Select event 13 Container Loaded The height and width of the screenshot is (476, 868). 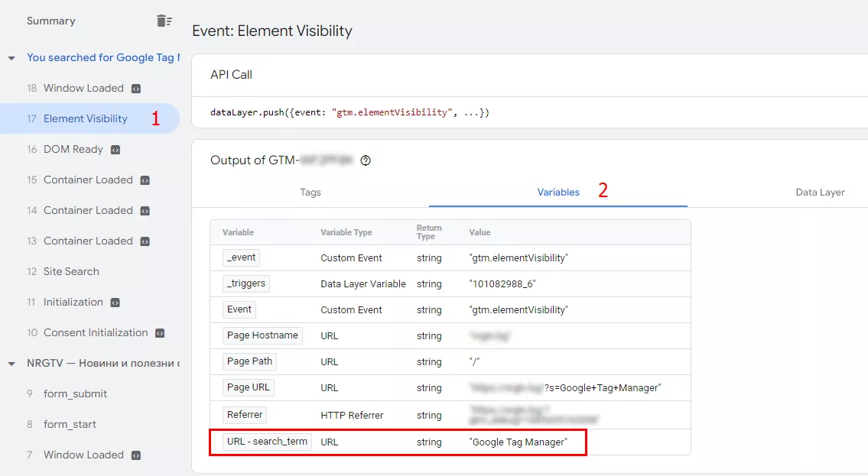click(89, 241)
